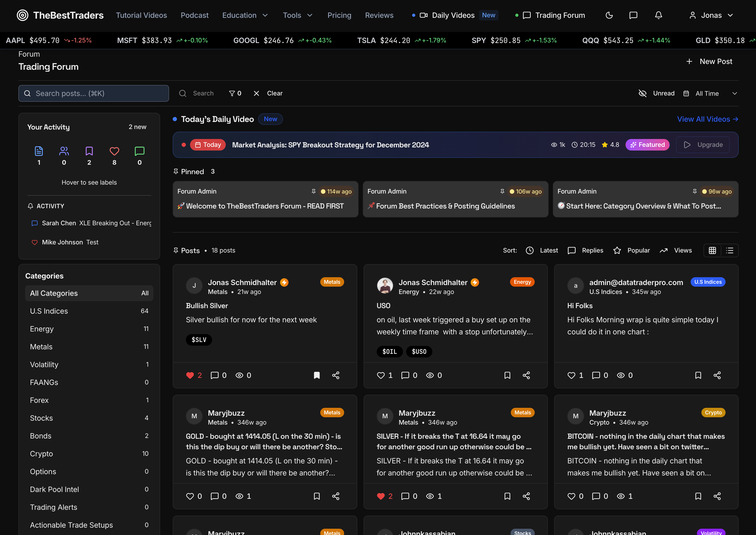Select the Crypto category

(x=41, y=454)
